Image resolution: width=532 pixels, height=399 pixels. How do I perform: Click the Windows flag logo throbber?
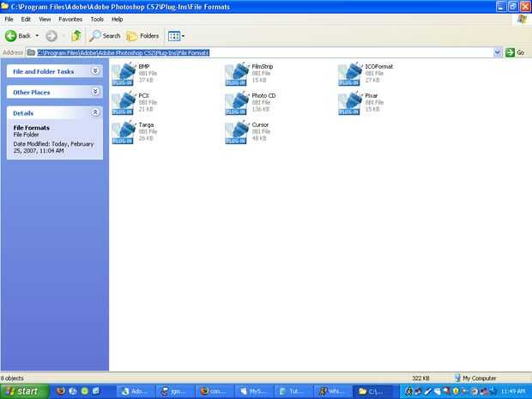(x=522, y=20)
